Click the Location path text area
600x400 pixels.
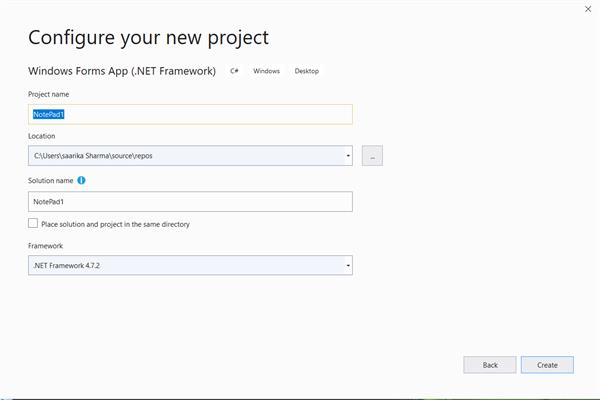coord(180,155)
